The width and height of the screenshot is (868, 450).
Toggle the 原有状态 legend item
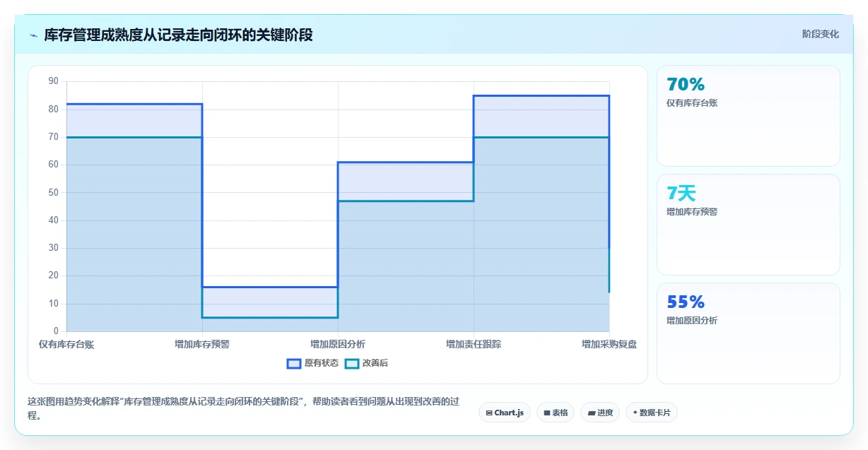pos(312,363)
